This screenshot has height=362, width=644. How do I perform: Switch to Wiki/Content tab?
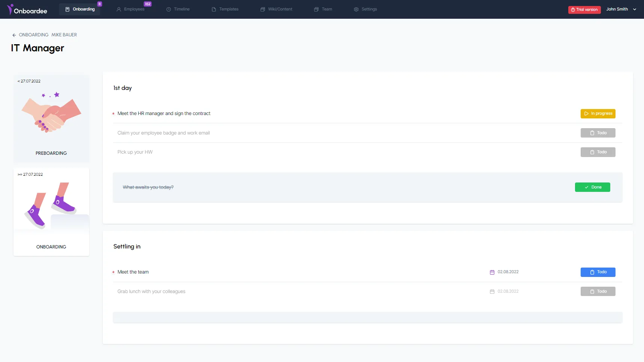[x=276, y=9]
